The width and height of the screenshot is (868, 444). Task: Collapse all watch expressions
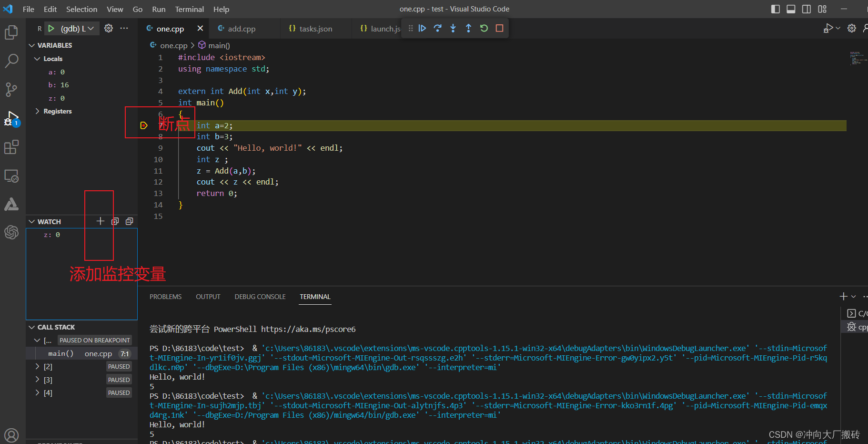click(x=129, y=221)
